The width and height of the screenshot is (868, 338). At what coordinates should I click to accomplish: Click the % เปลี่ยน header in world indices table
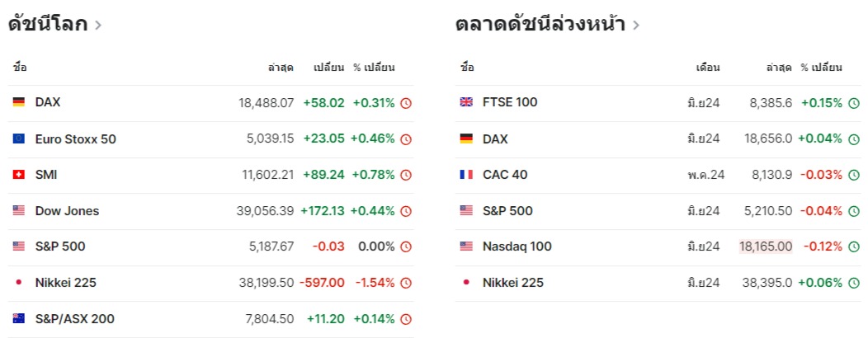(374, 68)
